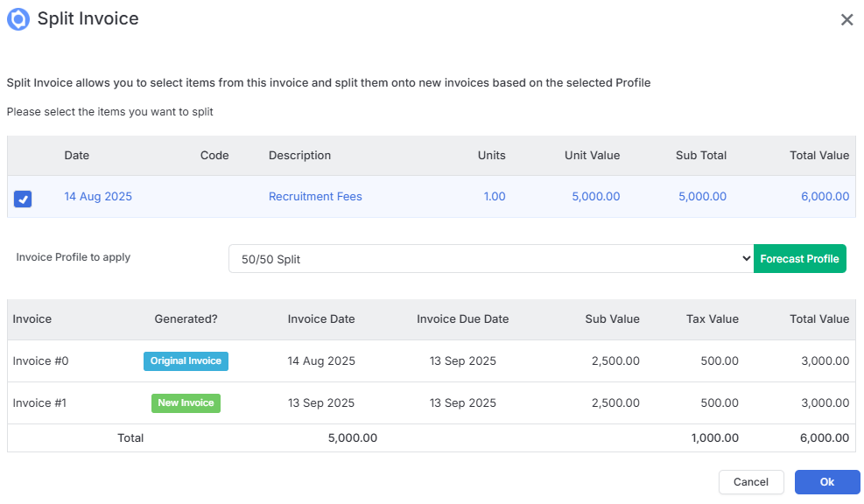Viewport: 864px width, 504px height.
Task: Click the Invoice #1 total value 3,000.00
Action: tap(825, 402)
